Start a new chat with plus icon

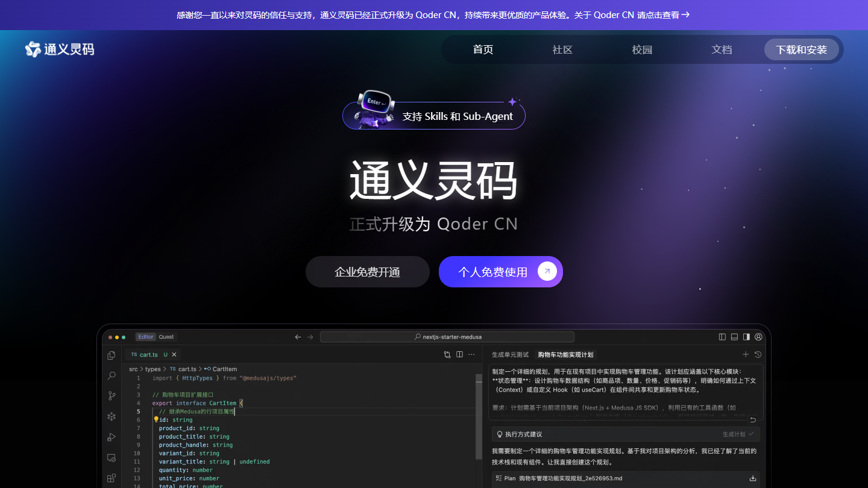click(x=746, y=355)
